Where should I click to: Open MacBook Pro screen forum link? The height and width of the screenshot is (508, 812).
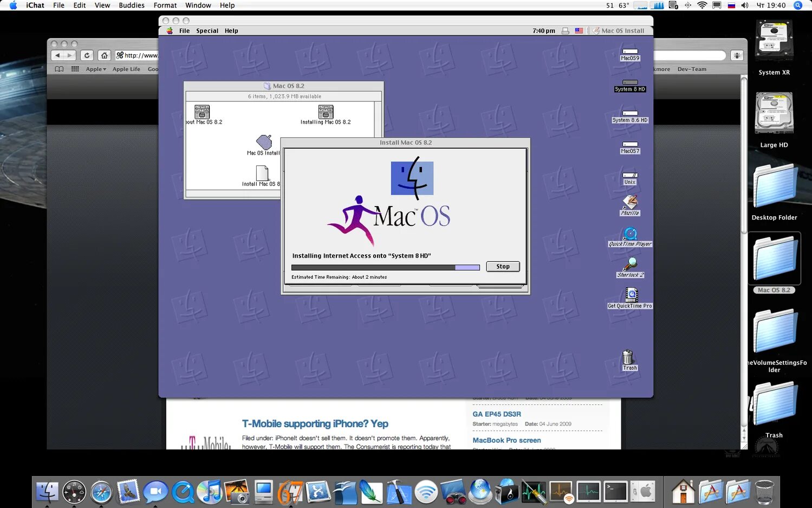point(506,440)
